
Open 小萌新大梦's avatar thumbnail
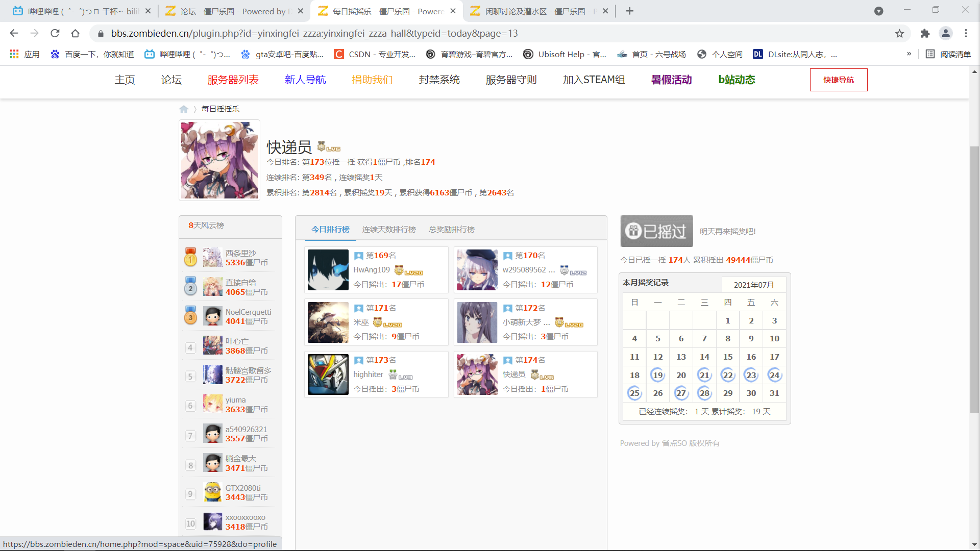click(477, 322)
